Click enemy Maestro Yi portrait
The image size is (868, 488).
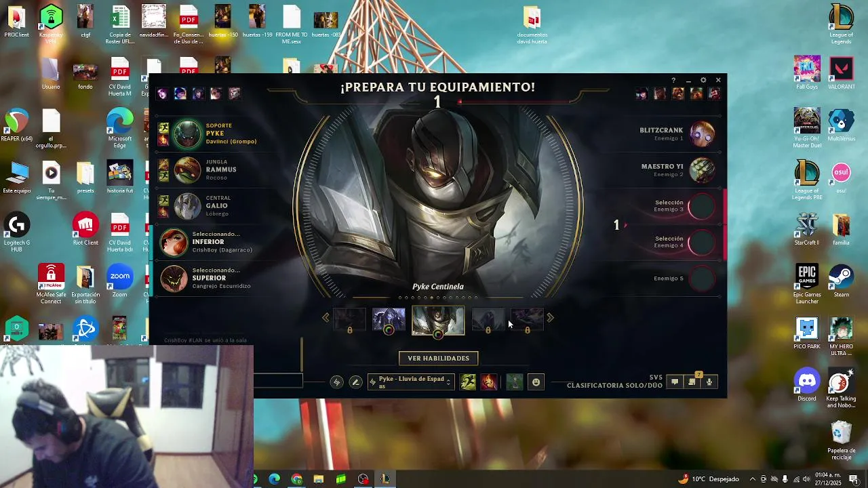click(702, 170)
